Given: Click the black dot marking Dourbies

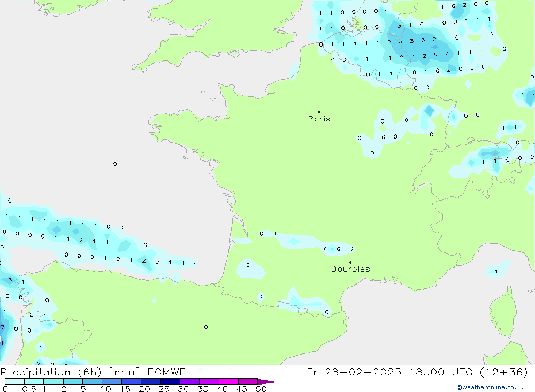Looking at the screenshot, I should click(350, 262).
